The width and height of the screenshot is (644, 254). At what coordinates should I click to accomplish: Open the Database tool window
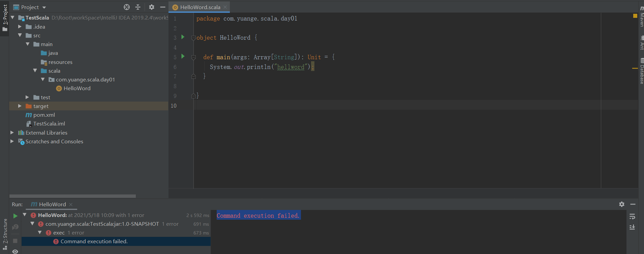(642, 71)
